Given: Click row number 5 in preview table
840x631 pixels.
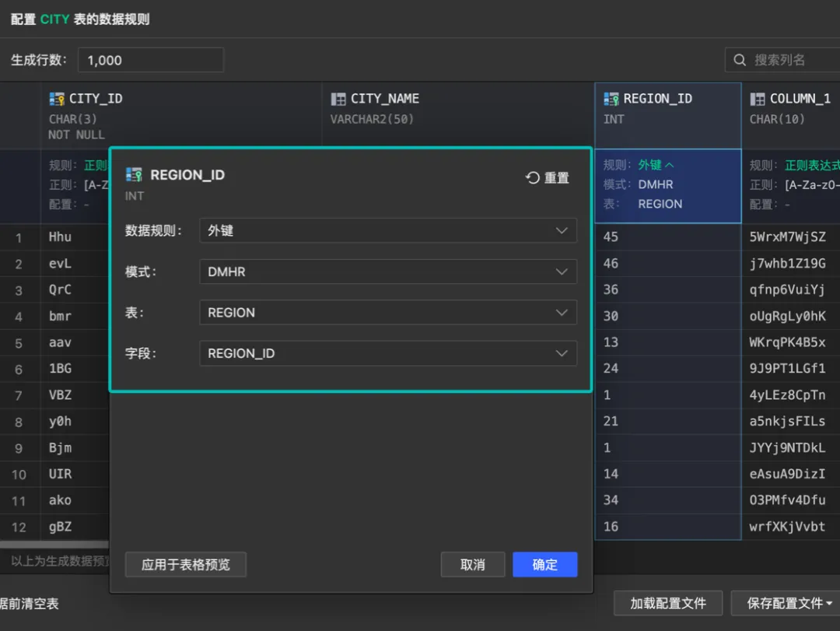Looking at the screenshot, I should tap(19, 343).
